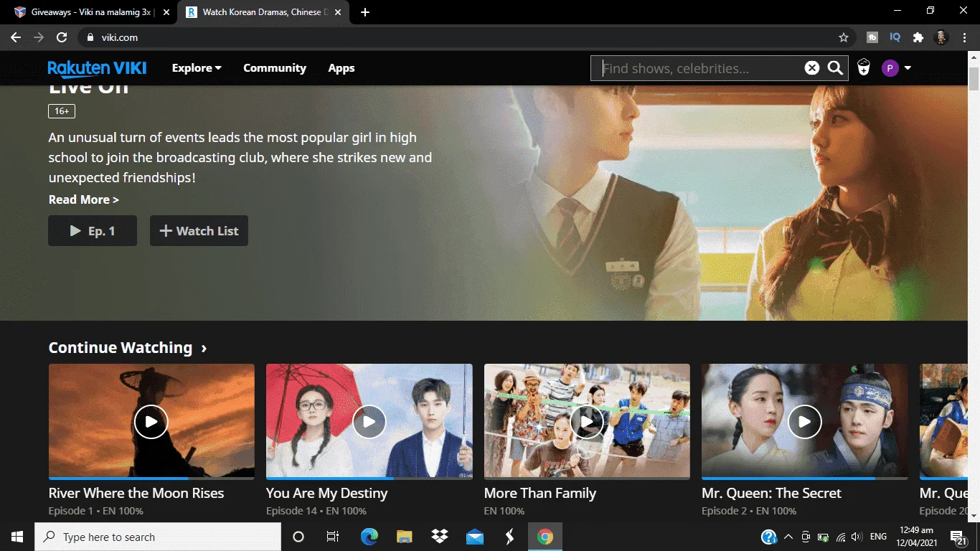This screenshot has width=980, height=551.
Task: Click the purple P profile avatar
Action: tap(890, 68)
